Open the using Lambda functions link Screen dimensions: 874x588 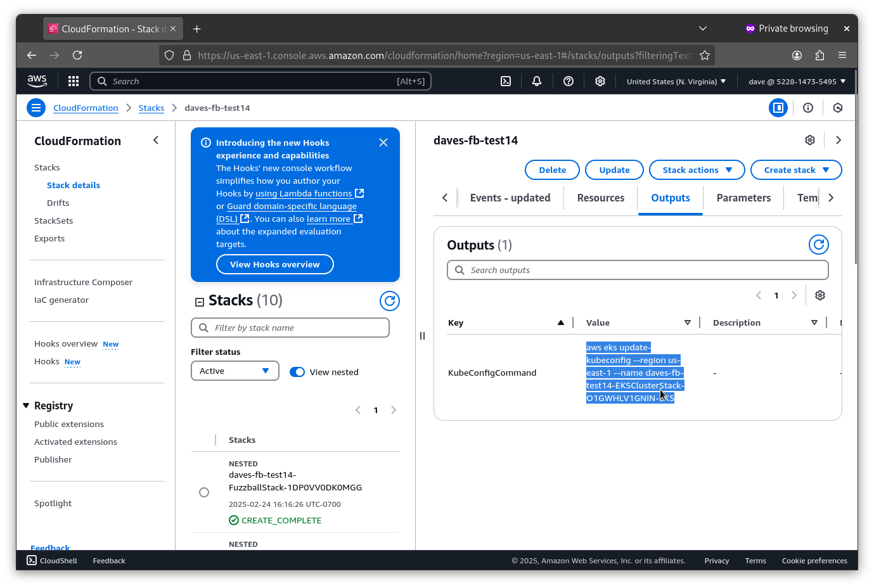tap(309, 193)
